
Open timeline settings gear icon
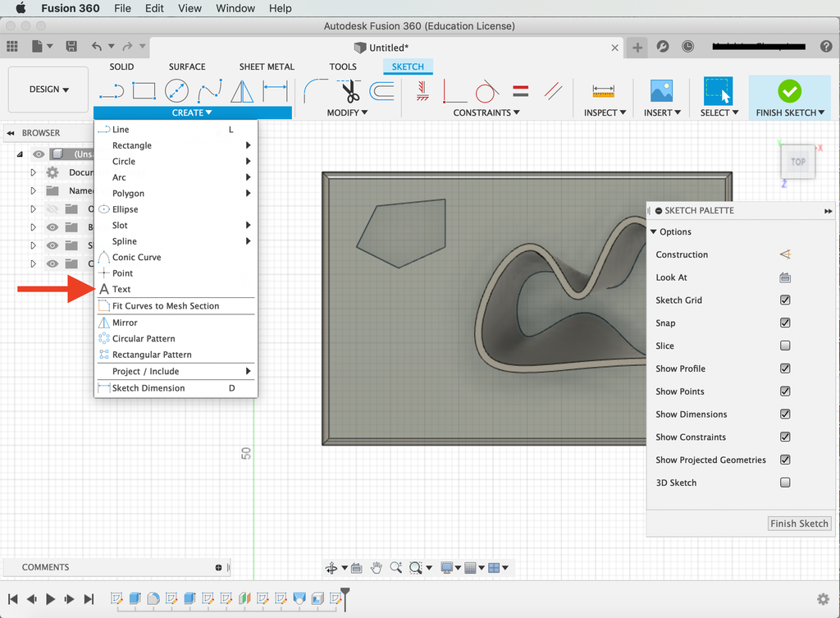point(823,598)
